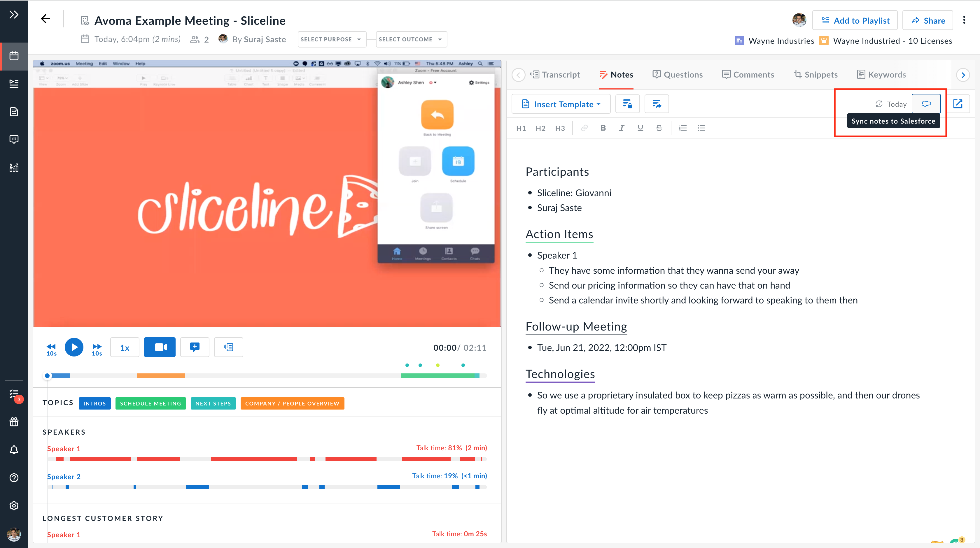The width and height of the screenshot is (980, 548).
Task: Go back using the arrow icon
Action: pos(46,19)
